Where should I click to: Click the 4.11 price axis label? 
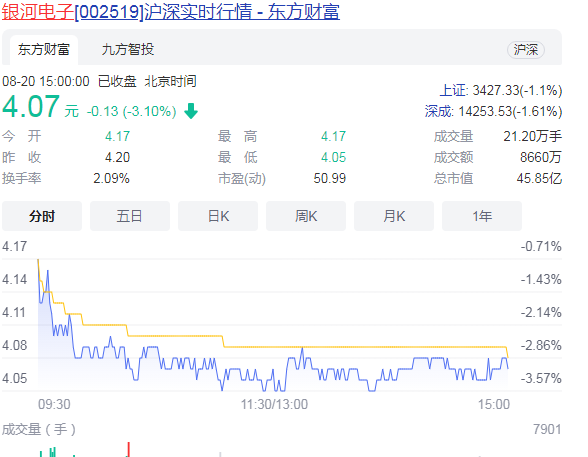click(x=14, y=312)
